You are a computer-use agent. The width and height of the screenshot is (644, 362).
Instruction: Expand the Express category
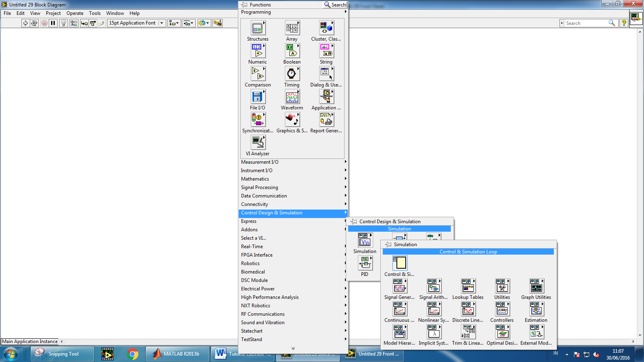293,221
